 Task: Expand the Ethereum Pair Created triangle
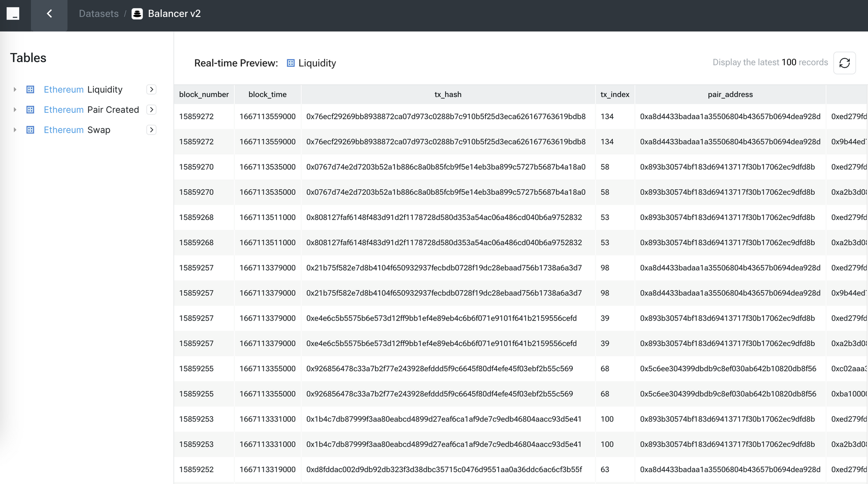(x=15, y=110)
